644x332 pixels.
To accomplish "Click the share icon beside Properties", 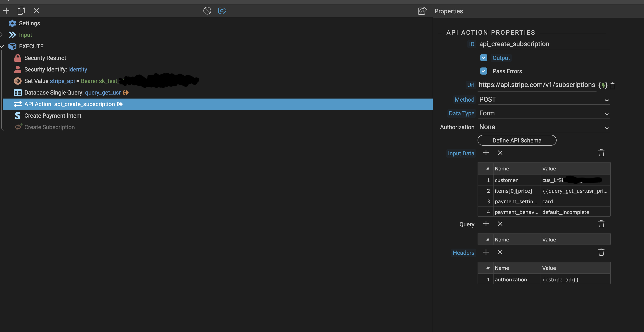I will click(422, 11).
